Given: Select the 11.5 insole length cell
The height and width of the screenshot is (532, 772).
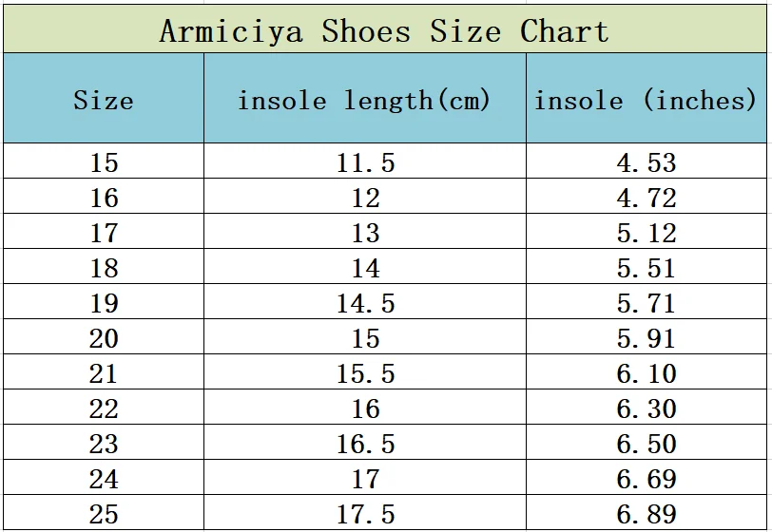Looking at the screenshot, I should tap(365, 162).
